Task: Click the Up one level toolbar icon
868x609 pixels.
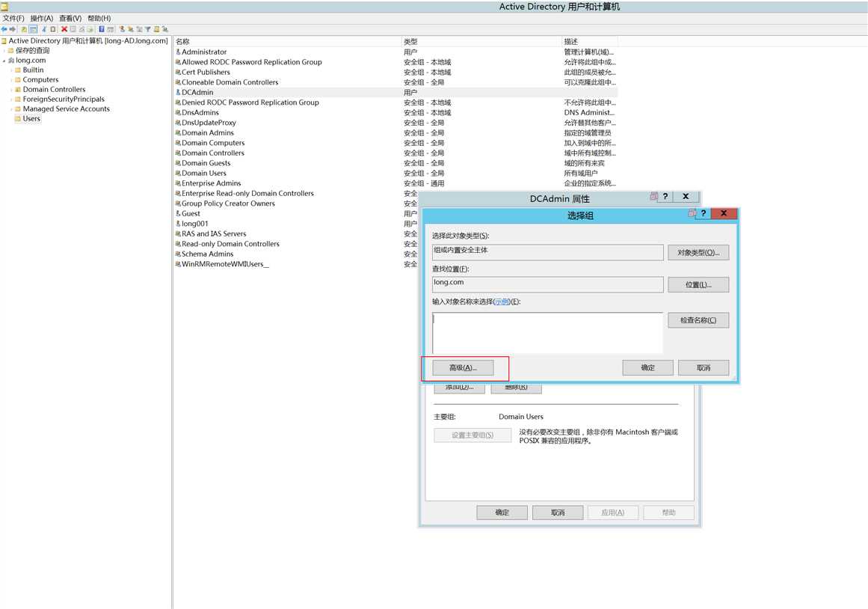Action: coord(24,29)
